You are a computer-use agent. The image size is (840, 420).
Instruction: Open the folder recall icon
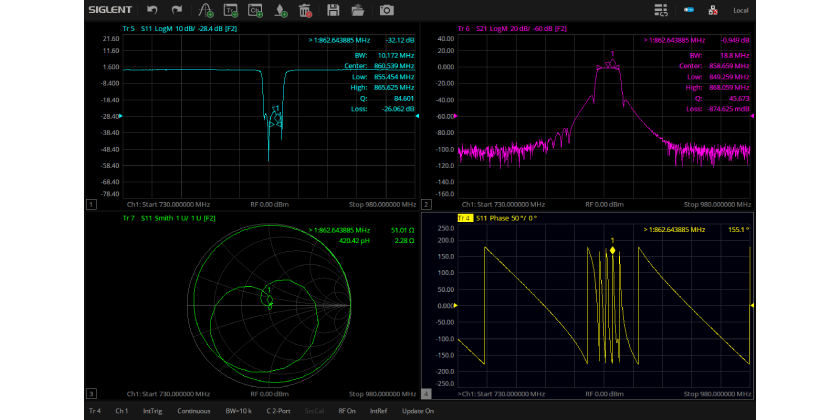(x=358, y=10)
